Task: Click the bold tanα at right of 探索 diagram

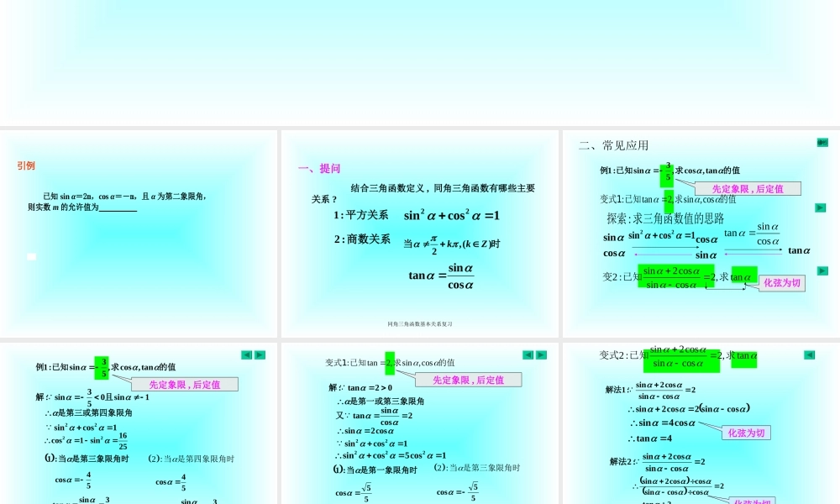Action: pyautogui.click(x=799, y=250)
